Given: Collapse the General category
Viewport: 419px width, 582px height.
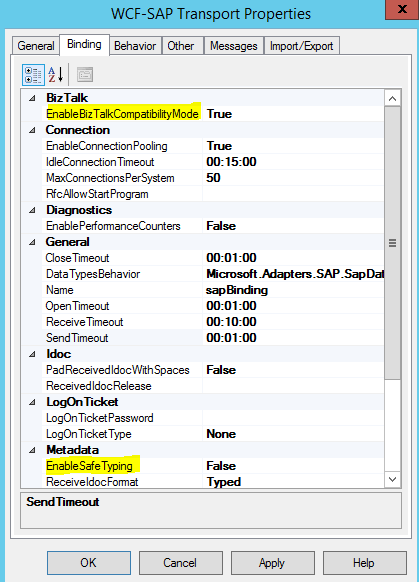Looking at the screenshot, I should [x=32, y=242].
